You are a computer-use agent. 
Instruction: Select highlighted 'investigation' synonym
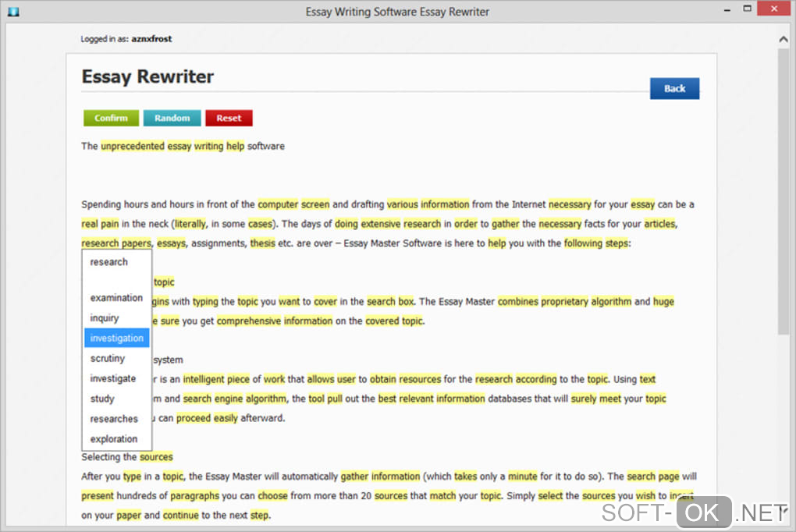pos(117,338)
